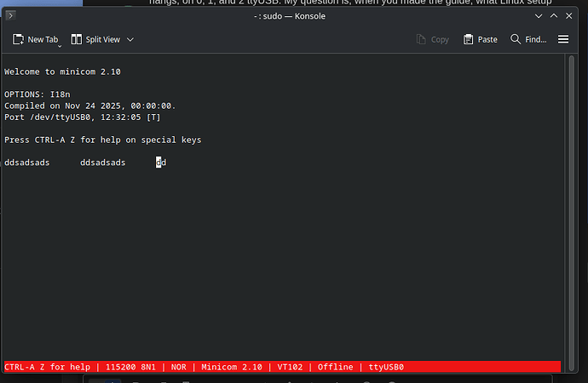Click 'Minicom 2.10' in the status bar
This screenshot has height=383, width=588.
coord(232,367)
